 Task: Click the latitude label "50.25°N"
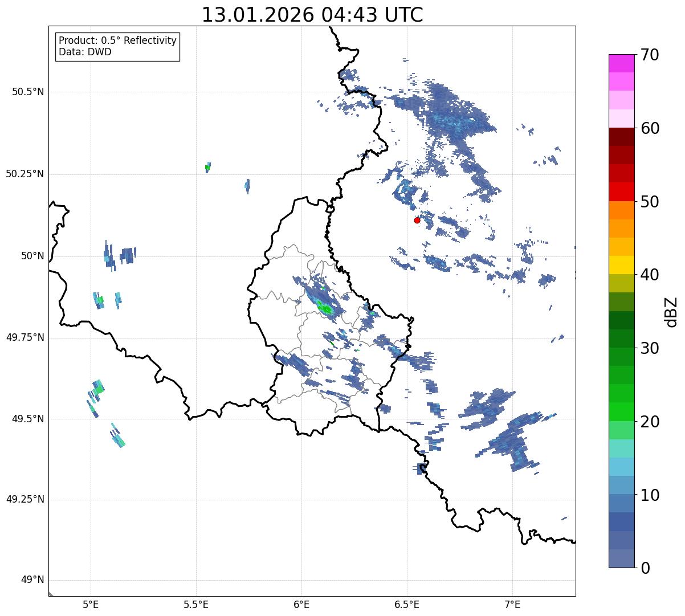pos(25,174)
